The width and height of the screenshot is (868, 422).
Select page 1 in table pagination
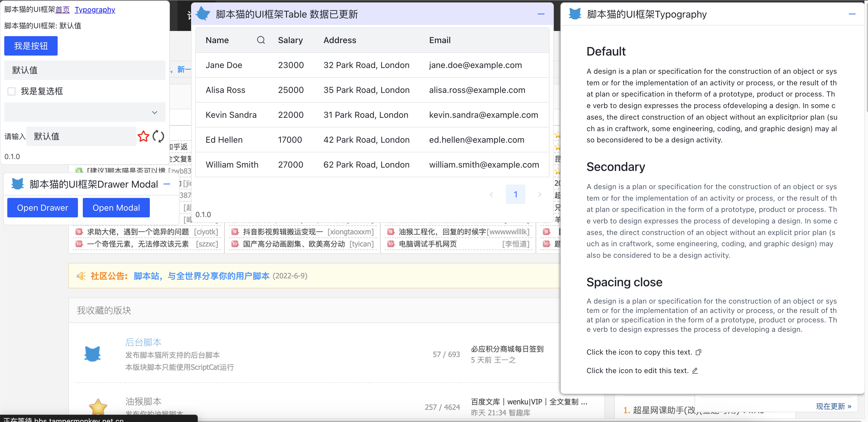[515, 194]
